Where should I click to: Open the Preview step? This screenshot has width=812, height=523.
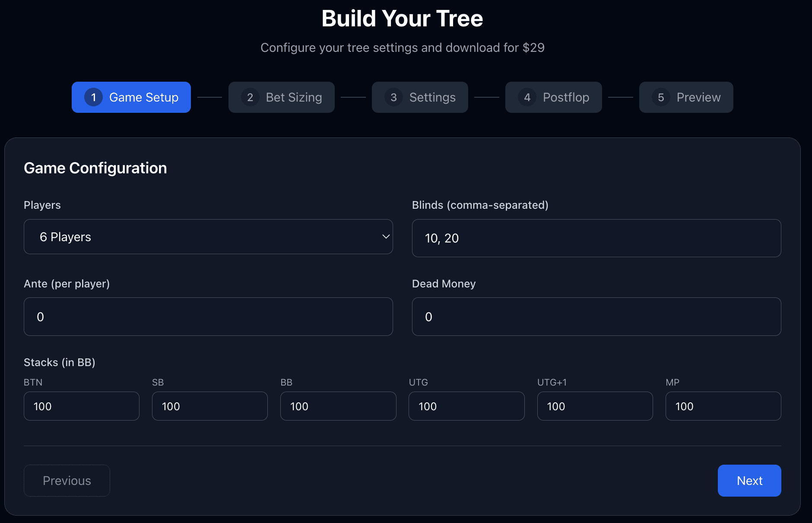coord(686,97)
